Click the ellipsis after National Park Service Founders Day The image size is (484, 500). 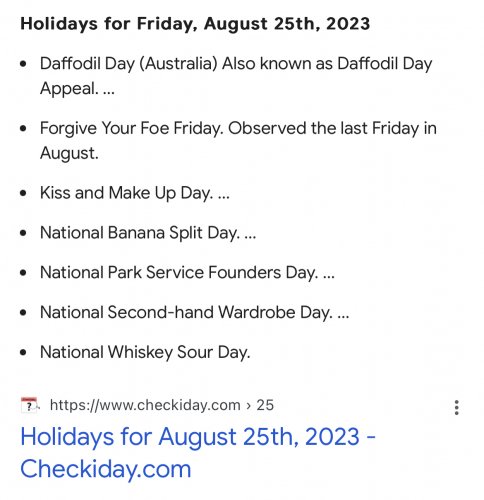tap(329, 277)
